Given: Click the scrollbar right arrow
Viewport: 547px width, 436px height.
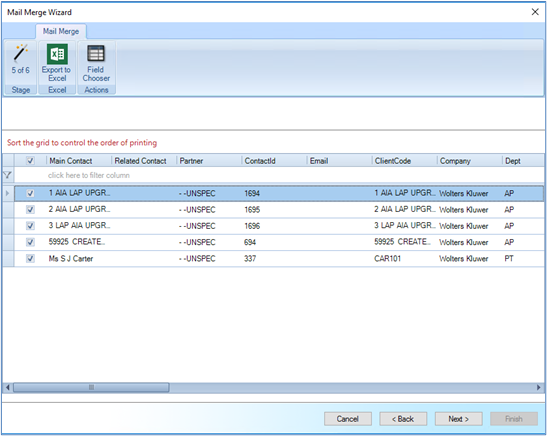Looking at the screenshot, I should tap(539, 387).
